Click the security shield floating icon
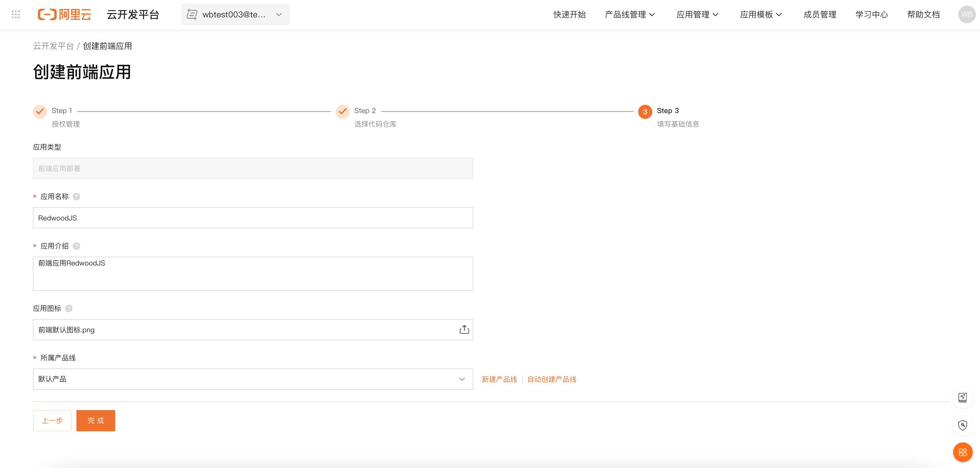Image resolution: width=980 pixels, height=468 pixels. (x=963, y=425)
